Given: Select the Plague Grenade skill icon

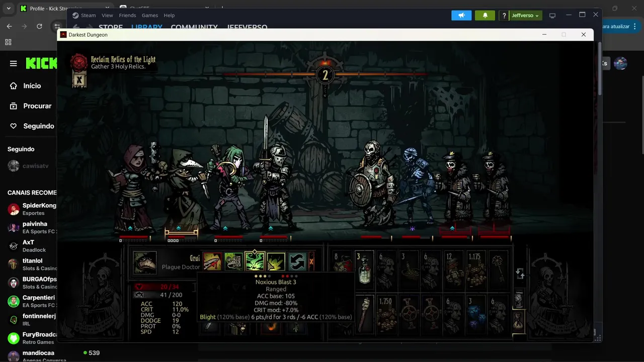Looking at the screenshot, I should click(x=276, y=262).
